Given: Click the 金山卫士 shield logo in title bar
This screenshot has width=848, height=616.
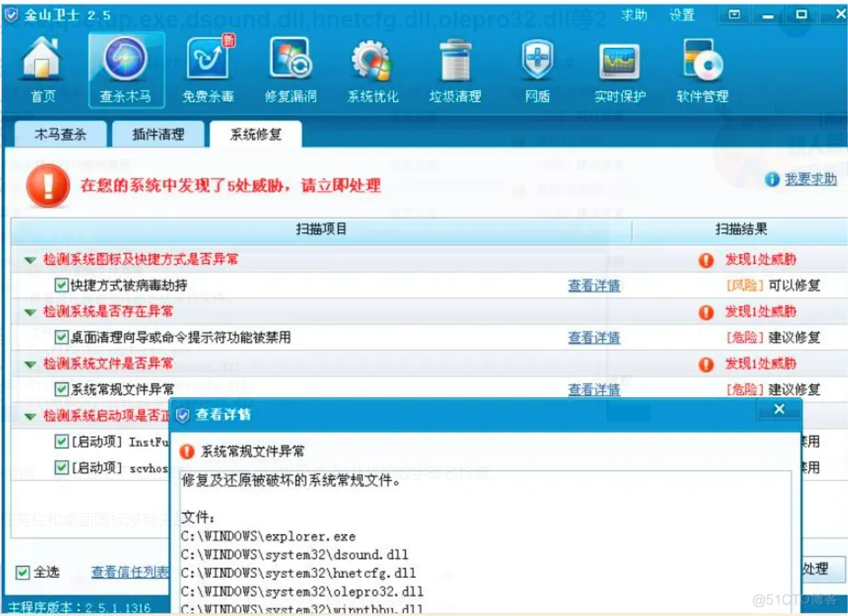Looking at the screenshot, I should point(12,15).
